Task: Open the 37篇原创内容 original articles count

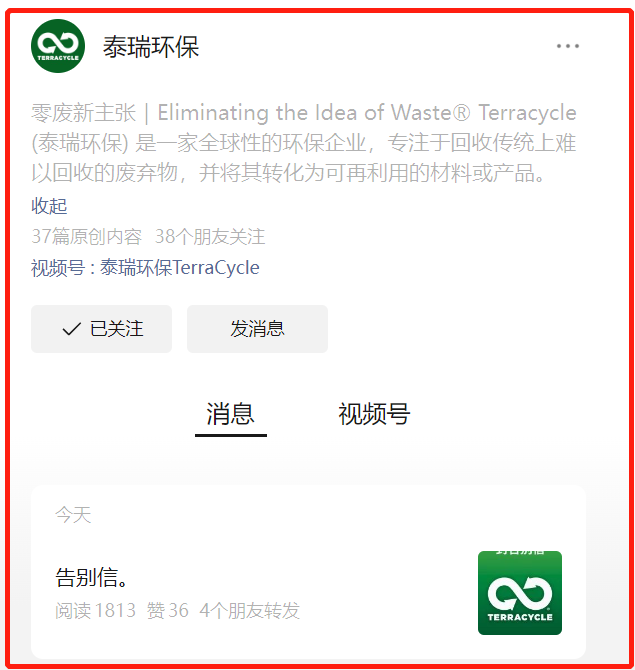Action: point(86,236)
